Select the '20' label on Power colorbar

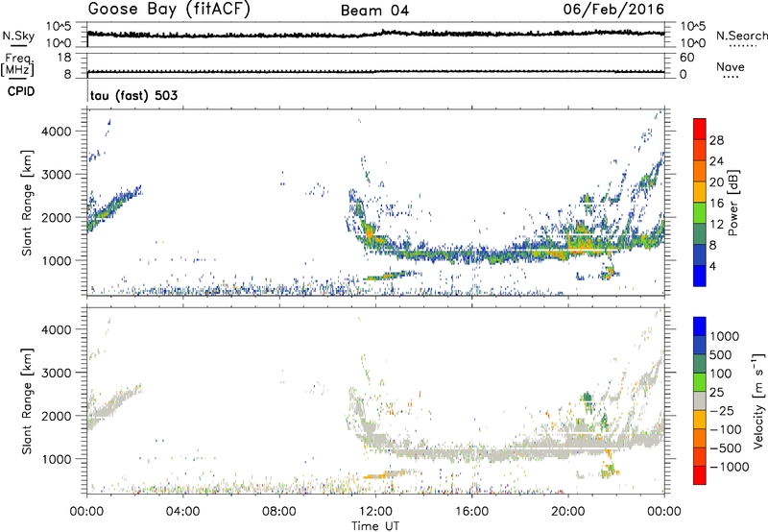click(716, 182)
